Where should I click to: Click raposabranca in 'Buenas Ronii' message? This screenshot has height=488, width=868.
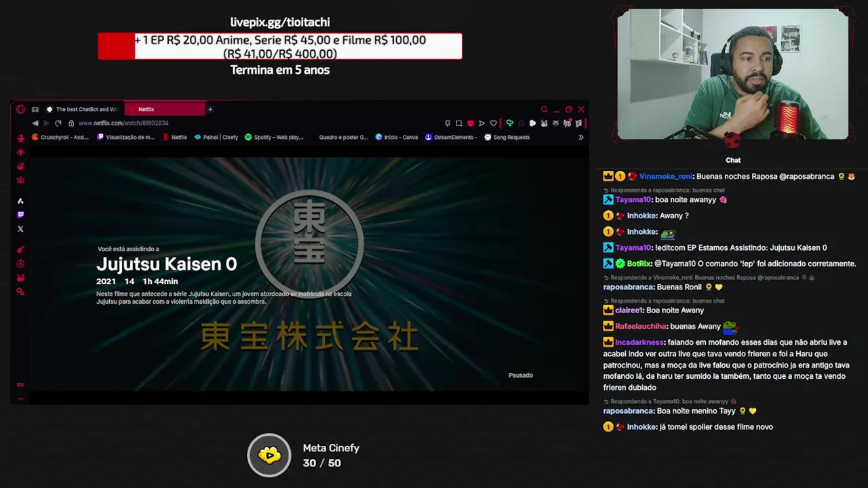[628, 287]
